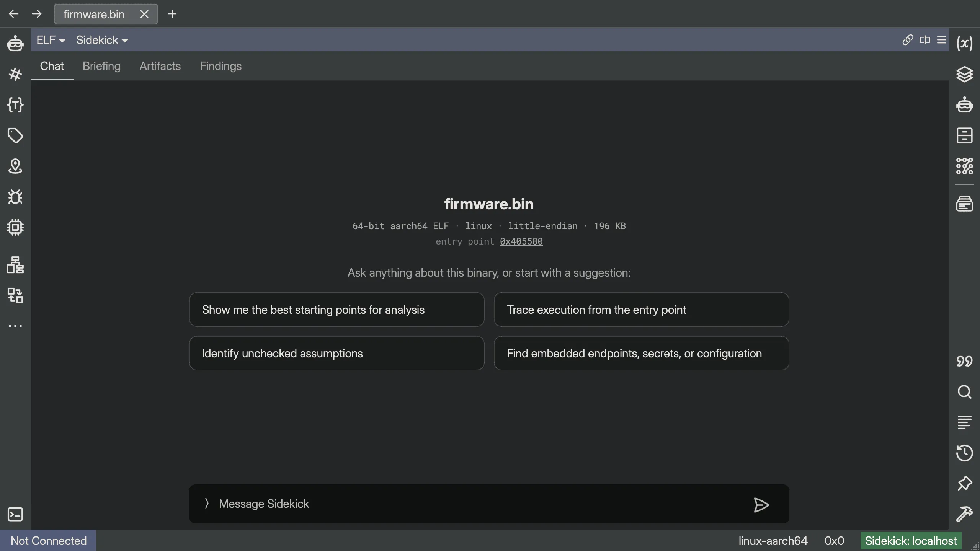Screen dimensions: 980x551
Task: Open the Symbols hash icon in sidebar
Action: tap(15, 74)
